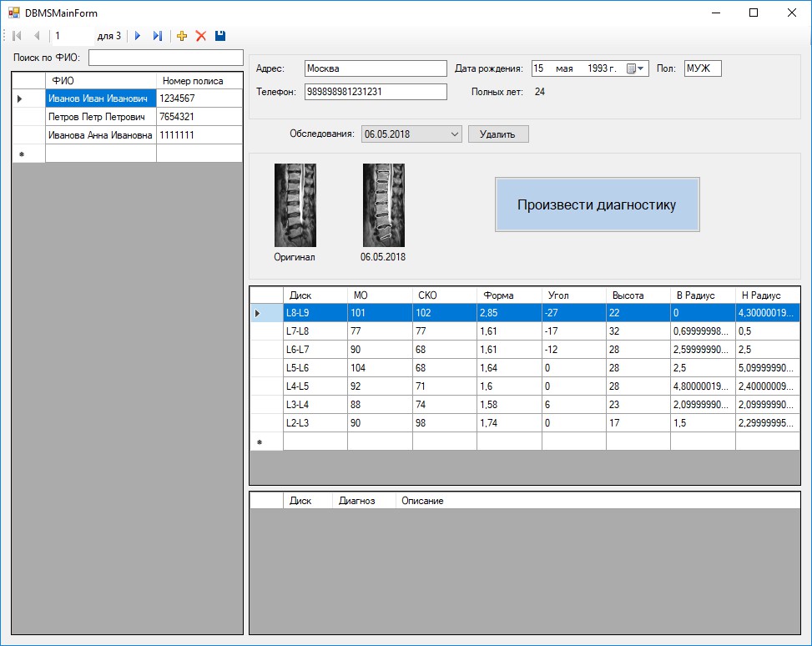The height and width of the screenshot is (646, 812).
Task: Click the move previous record arrow
Action: (37, 36)
